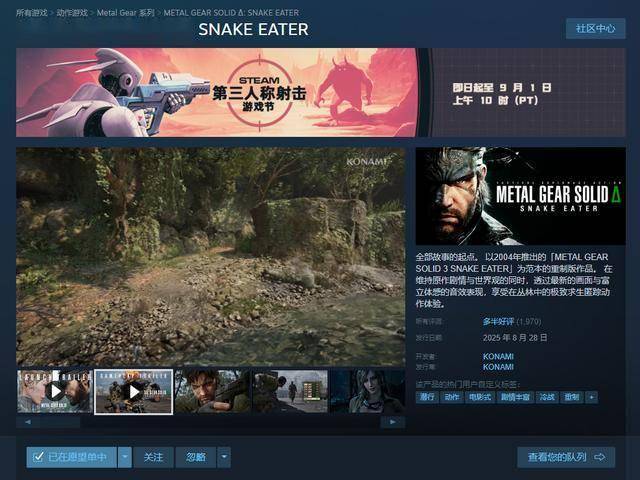The image size is (640, 480).
Task: Select the 动作 tag
Action: click(451, 397)
